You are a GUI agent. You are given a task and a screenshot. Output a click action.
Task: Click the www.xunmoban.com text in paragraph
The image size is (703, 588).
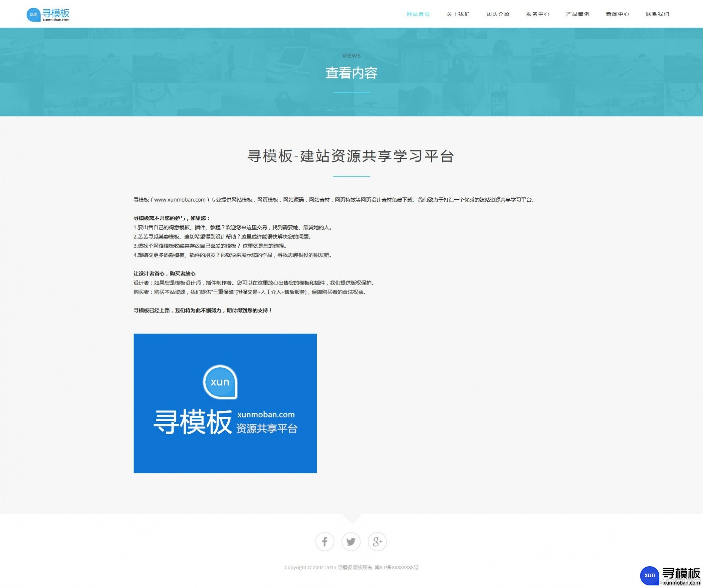coord(180,200)
